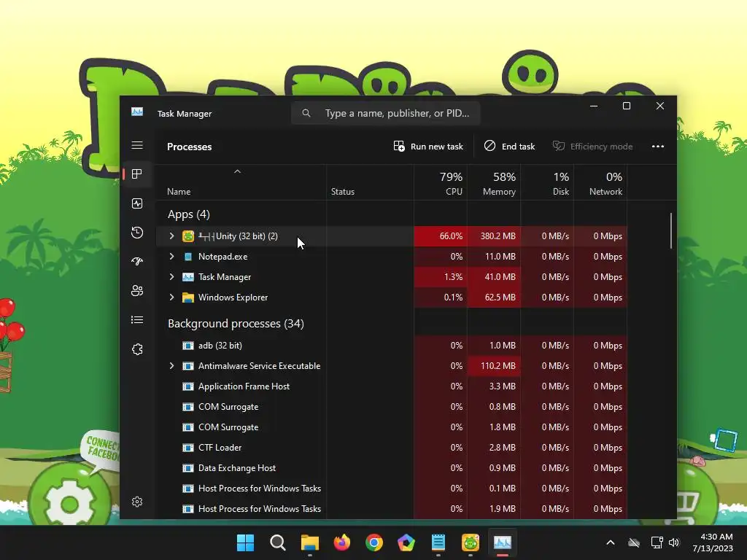The width and height of the screenshot is (747, 560).
Task: Collapse columns using the sort arrow above Name
Action: [237, 171]
